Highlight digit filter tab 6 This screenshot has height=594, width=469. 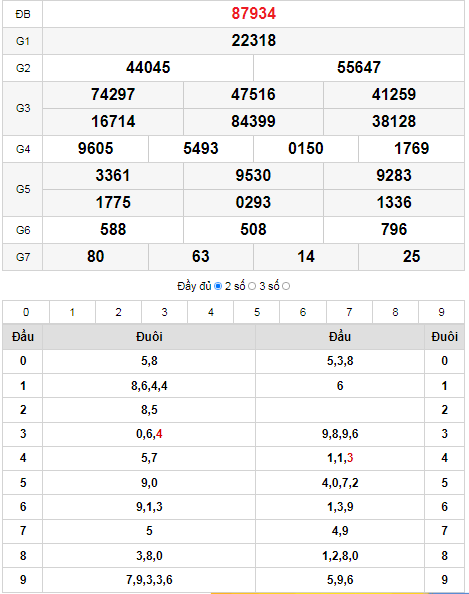pos(303,312)
